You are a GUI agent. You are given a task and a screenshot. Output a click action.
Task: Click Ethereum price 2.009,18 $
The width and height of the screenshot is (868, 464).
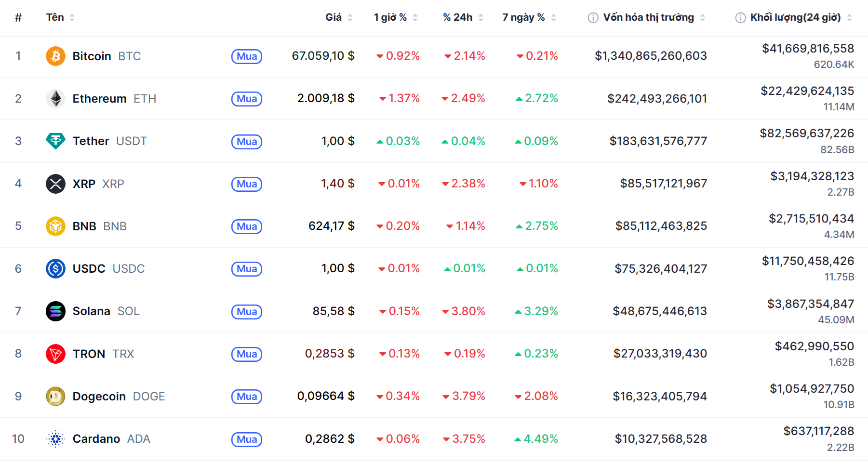(326, 98)
